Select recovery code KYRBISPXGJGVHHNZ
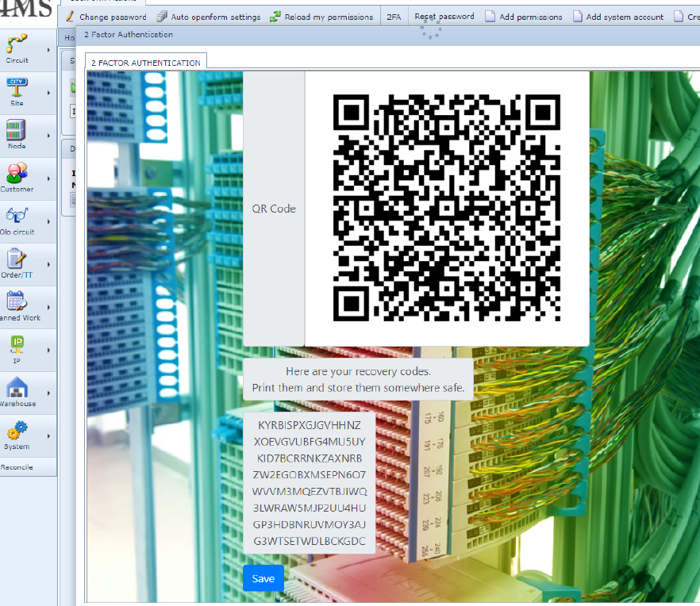 pos(310,425)
